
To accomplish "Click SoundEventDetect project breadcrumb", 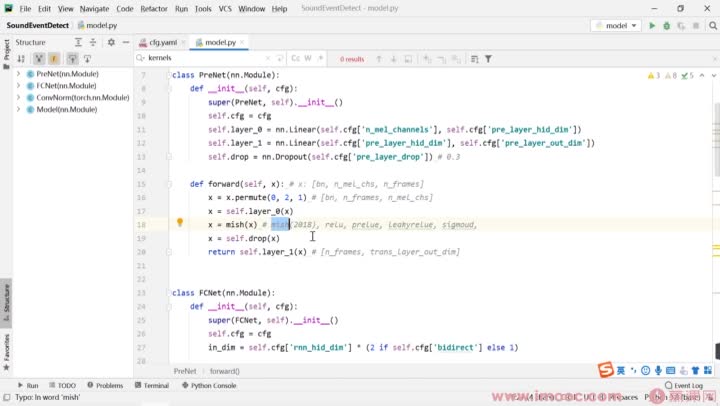I will pos(38,25).
